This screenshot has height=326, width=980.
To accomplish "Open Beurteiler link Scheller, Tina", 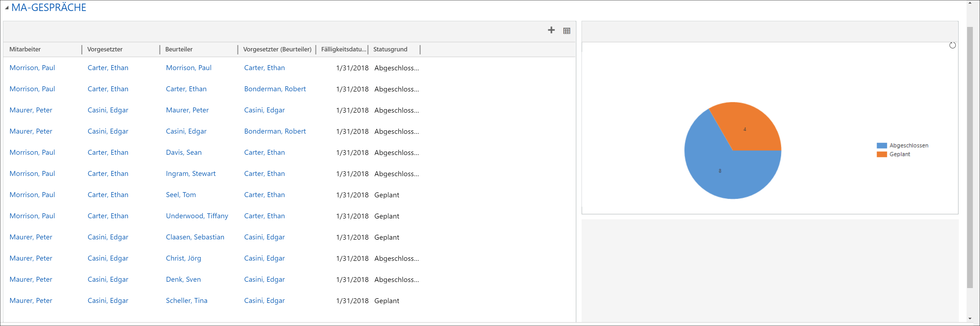I will point(186,300).
